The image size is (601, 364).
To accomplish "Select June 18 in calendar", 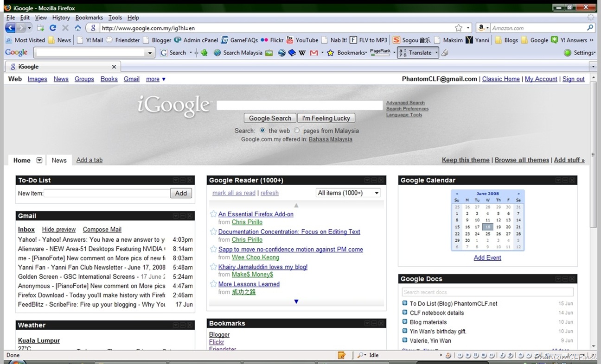I will [x=487, y=227].
